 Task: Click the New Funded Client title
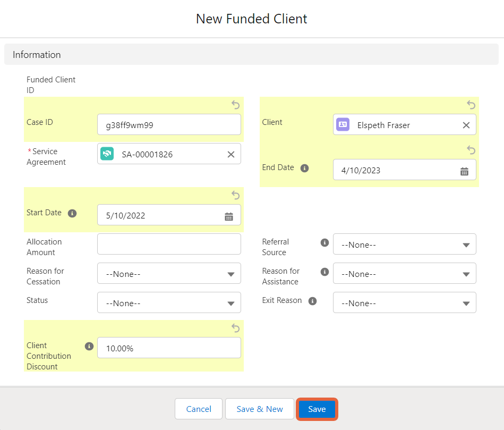point(252,19)
